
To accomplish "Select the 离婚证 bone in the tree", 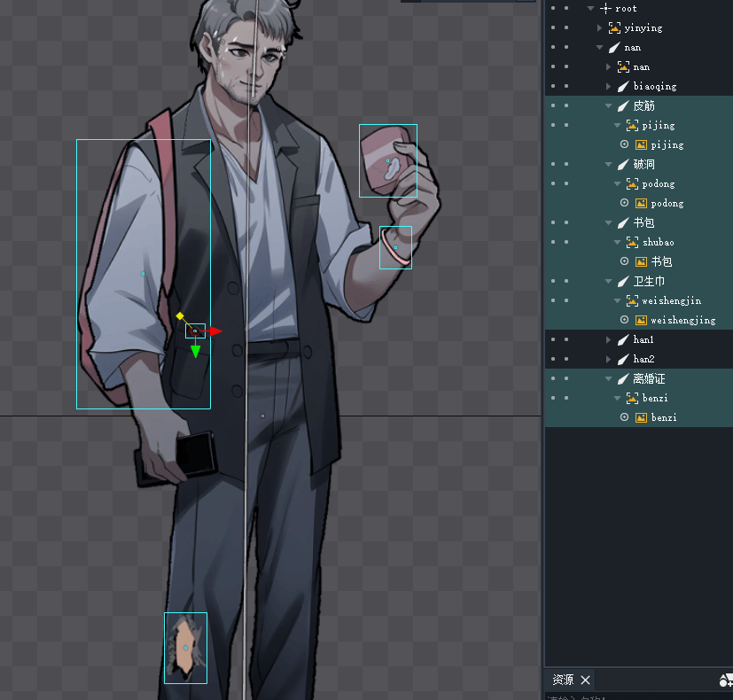I will point(649,378).
